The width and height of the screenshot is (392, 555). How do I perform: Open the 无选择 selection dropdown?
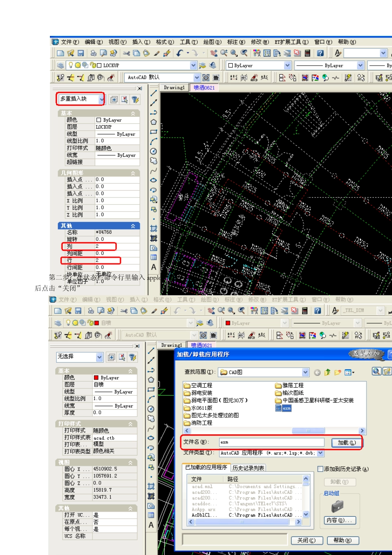pos(99,357)
